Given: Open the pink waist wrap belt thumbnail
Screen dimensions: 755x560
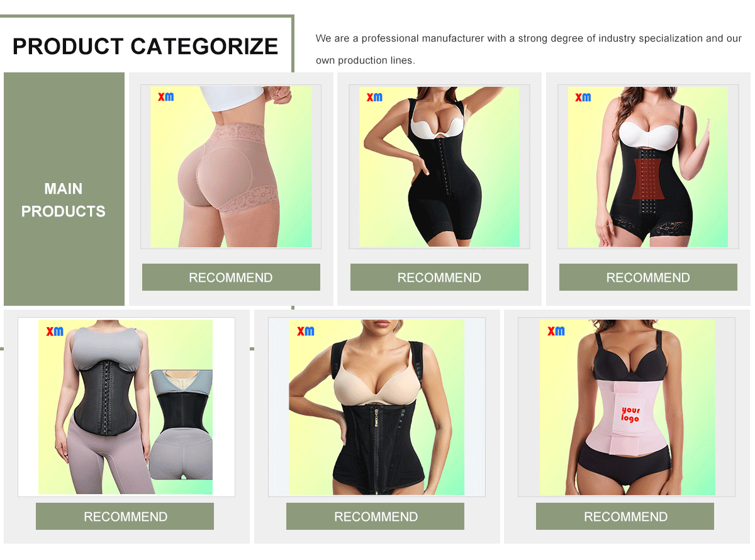Looking at the screenshot, I should coord(627,407).
